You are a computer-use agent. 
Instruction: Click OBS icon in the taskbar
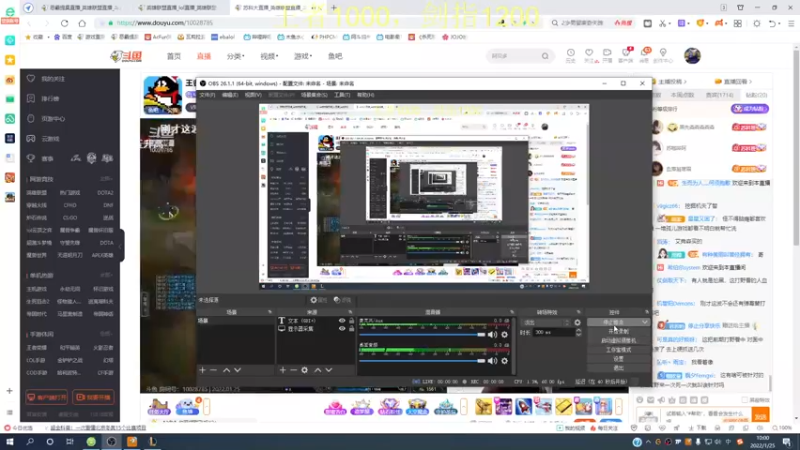pyautogui.click(x=111, y=442)
